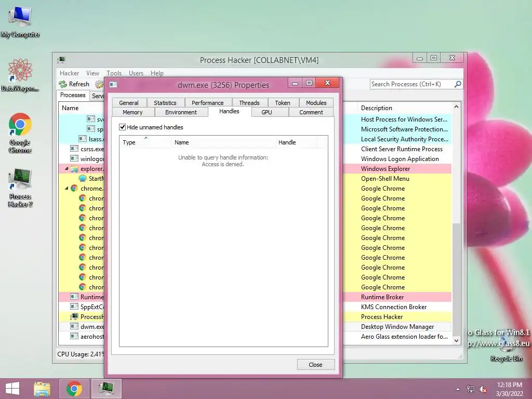The image size is (532, 399).
Task: Select StartMenu process icon
Action: point(83,179)
